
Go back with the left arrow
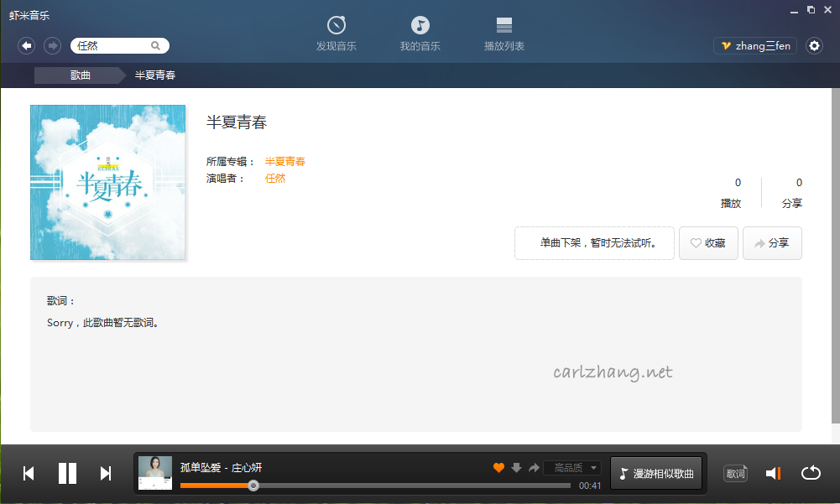tap(26, 45)
